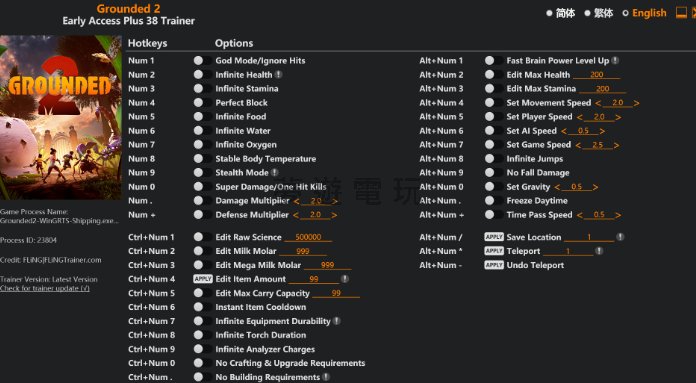Decrease Time Pass Speed value
This screenshot has height=383, width=696.
[x=580, y=215]
